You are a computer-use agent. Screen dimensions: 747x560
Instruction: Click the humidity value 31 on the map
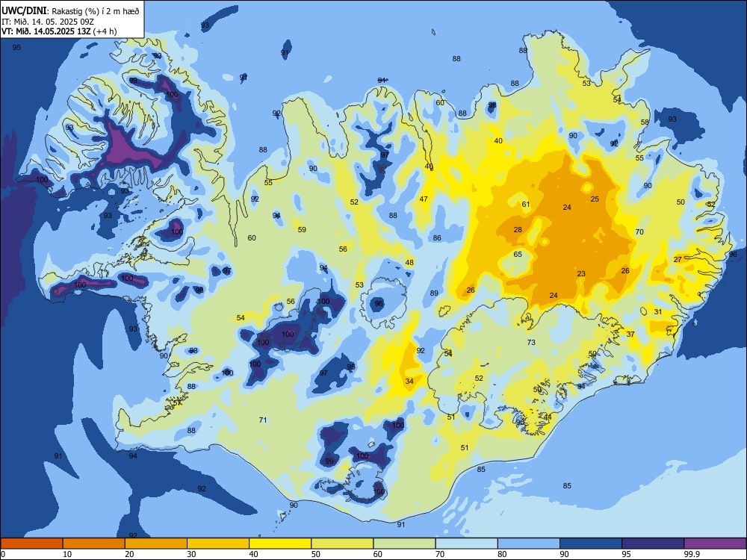point(658,312)
